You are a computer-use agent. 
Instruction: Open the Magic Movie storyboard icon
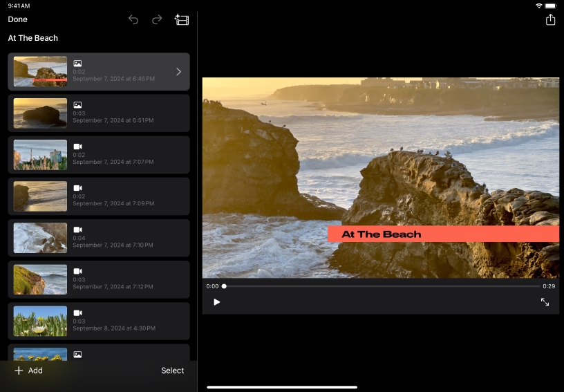coord(182,19)
